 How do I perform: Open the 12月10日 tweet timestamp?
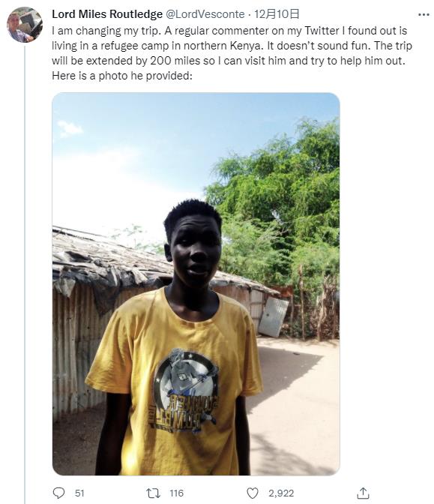[277, 14]
